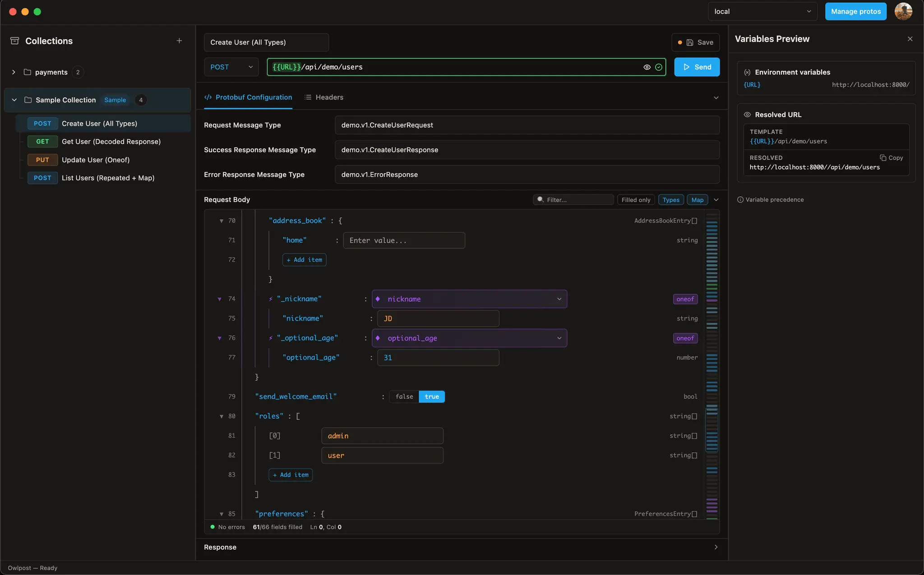The height and width of the screenshot is (575, 924).
Task: Click the Error Response Message Type field
Action: coord(527,175)
